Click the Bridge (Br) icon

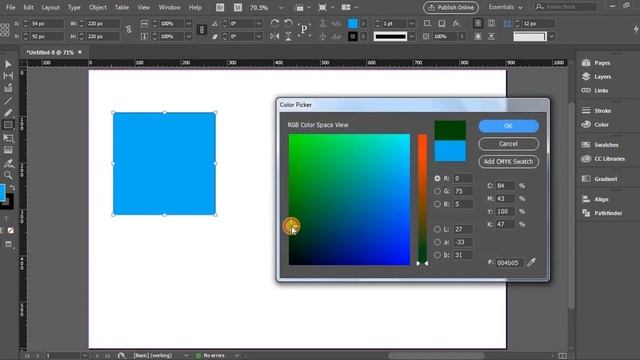[220, 7]
